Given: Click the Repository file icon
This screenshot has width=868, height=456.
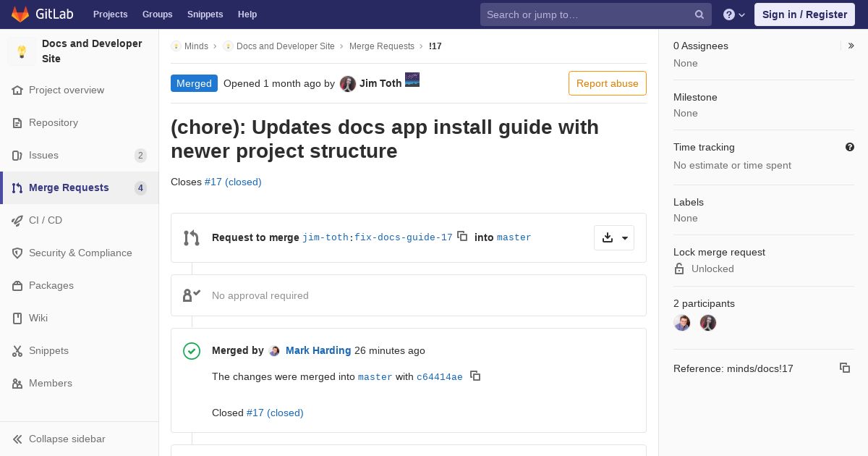Looking at the screenshot, I should 17,122.
